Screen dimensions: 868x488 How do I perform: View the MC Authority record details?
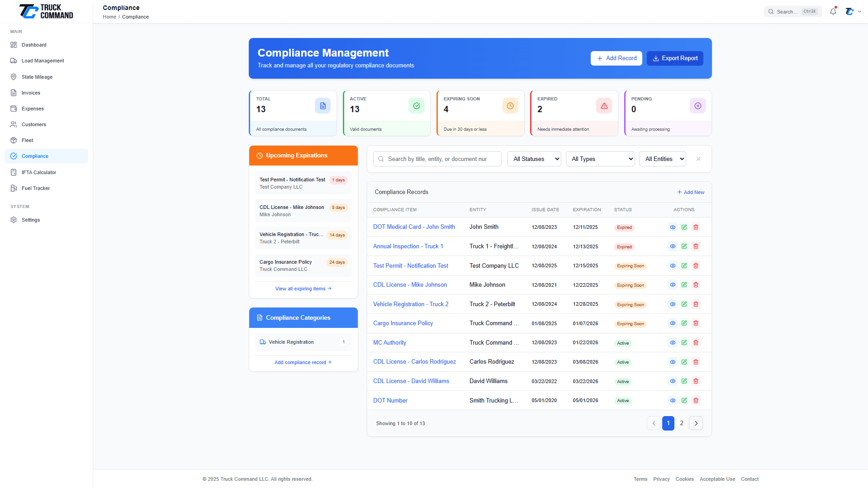[673, 342]
